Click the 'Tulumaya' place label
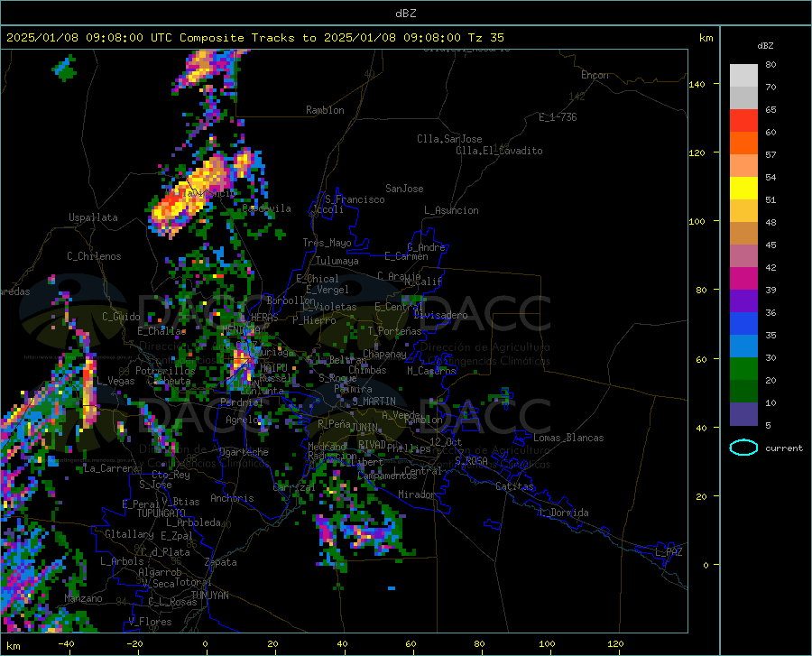This screenshot has width=812, height=656. [x=337, y=261]
